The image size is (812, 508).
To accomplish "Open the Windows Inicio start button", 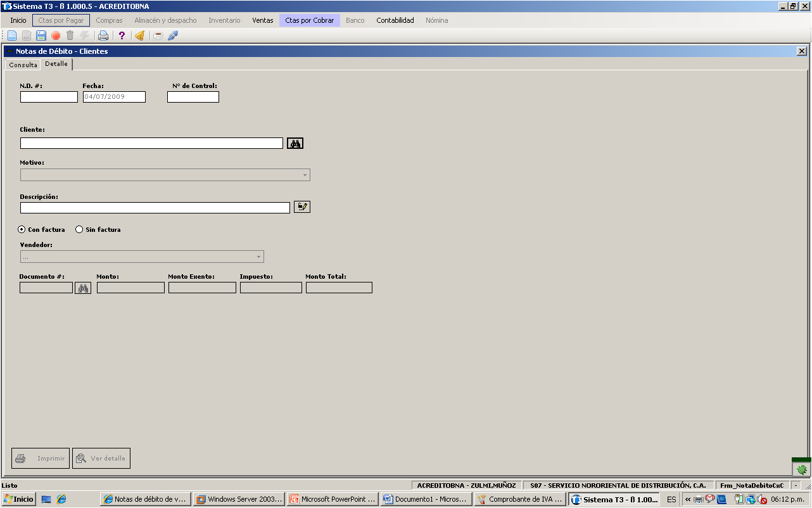I will pyautogui.click(x=18, y=499).
